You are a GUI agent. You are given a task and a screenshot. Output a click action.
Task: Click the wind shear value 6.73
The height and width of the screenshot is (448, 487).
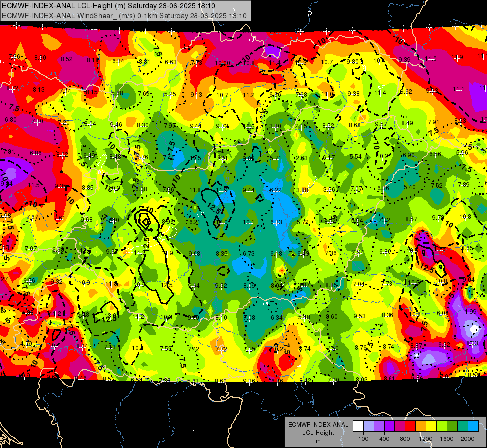[249, 254]
